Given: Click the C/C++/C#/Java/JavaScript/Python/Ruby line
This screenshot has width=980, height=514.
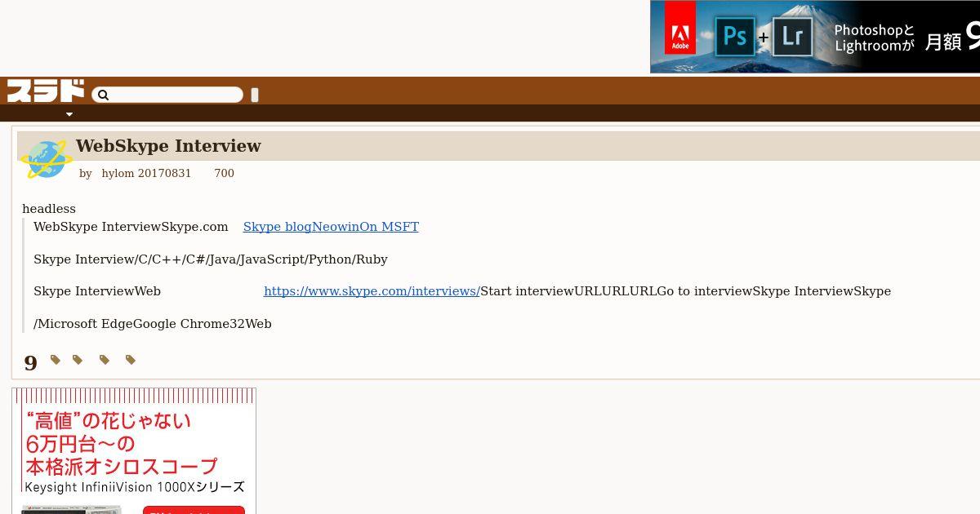Looking at the screenshot, I should pyautogui.click(x=211, y=259).
